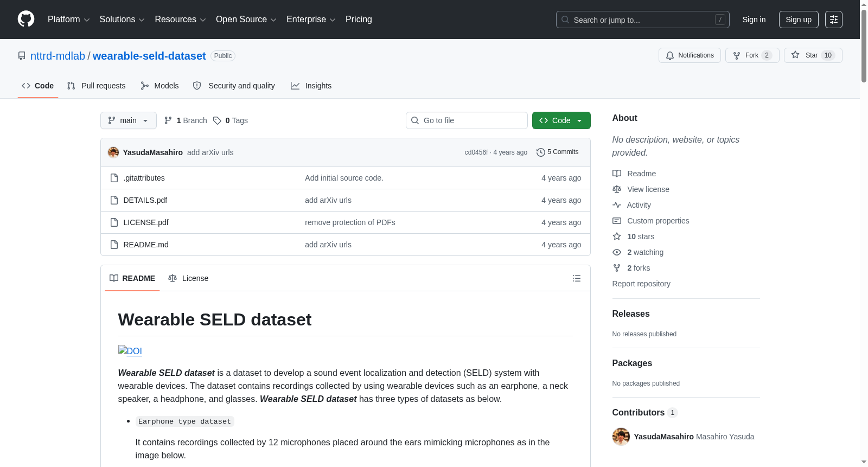
Task: Click file icon next to LICENSE.pdf
Action: point(114,222)
